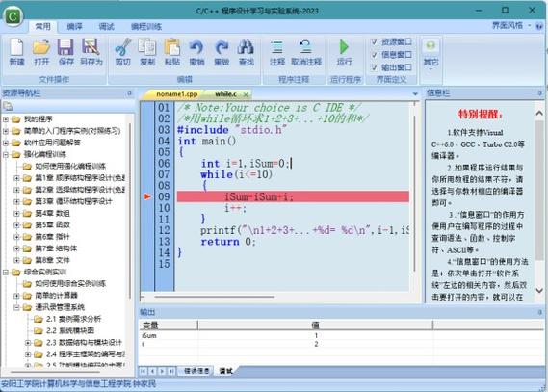Select 第8章 文件 tree item

tap(52, 260)
